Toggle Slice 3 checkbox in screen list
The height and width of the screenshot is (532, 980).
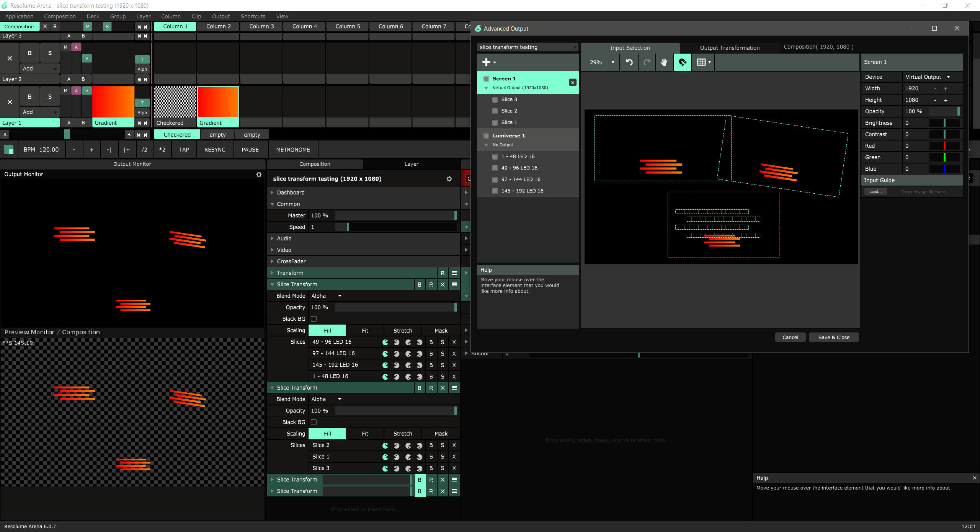495,100
